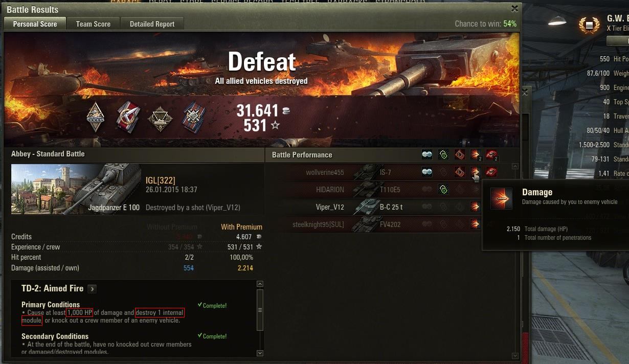Click the Jagdpanzer E 100 vehicle thumbnail
This screenshot has width=629, height=364.
click(x=76, y=189)
